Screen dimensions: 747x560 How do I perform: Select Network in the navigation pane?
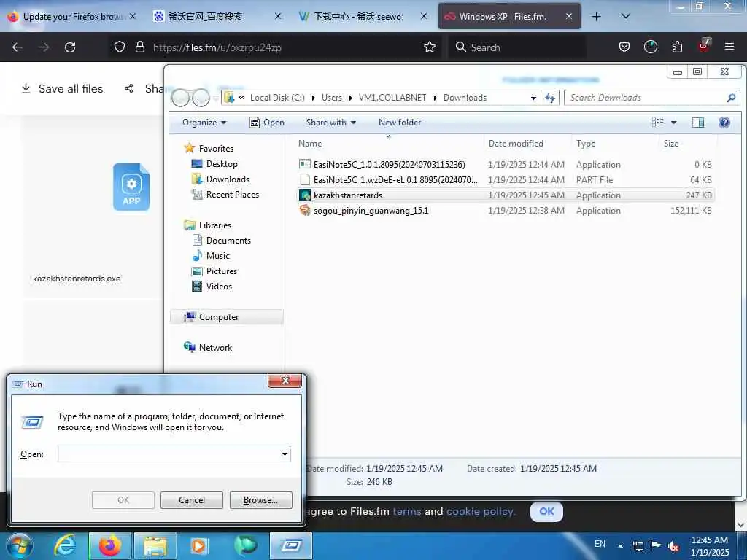pos(215,348)
